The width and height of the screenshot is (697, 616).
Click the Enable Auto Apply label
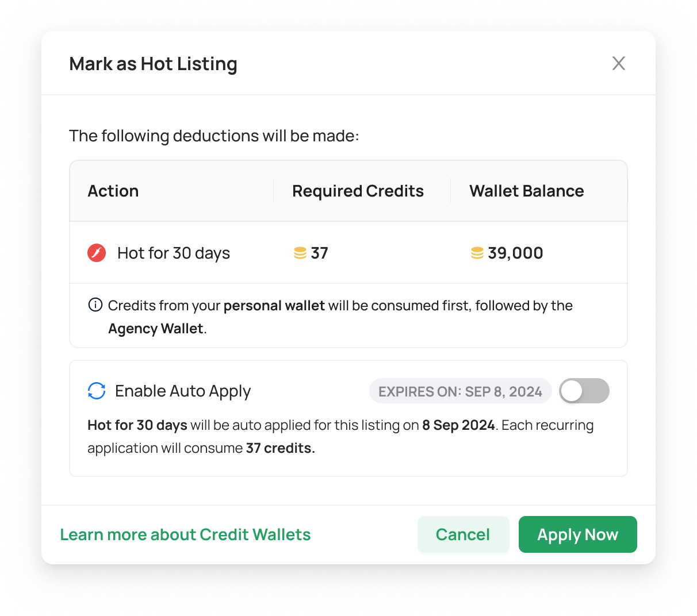[x=183, y=391]
